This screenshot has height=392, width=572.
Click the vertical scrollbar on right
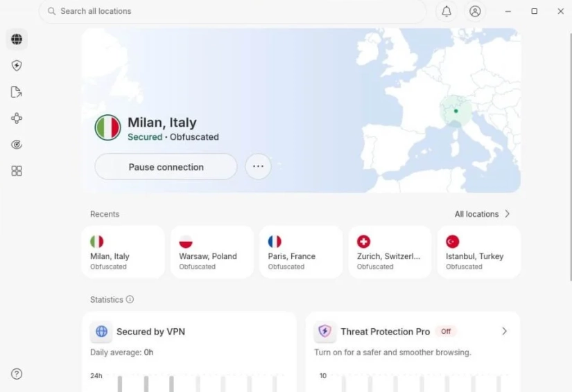tap(571, 157)
